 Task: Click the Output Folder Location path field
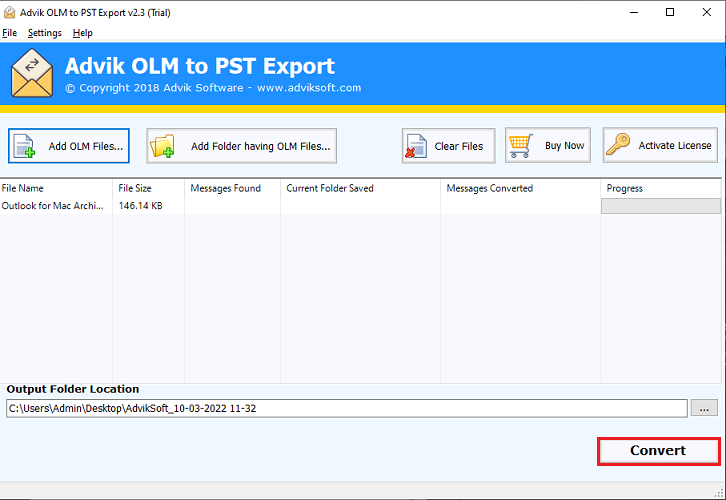pyautogui.click(x=346, y=408)
